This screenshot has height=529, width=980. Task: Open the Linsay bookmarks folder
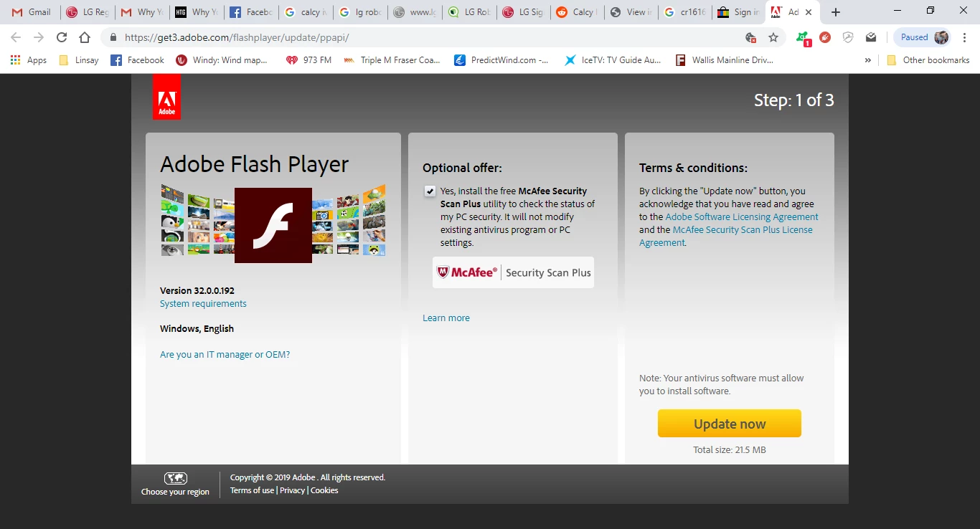[78, 60]
